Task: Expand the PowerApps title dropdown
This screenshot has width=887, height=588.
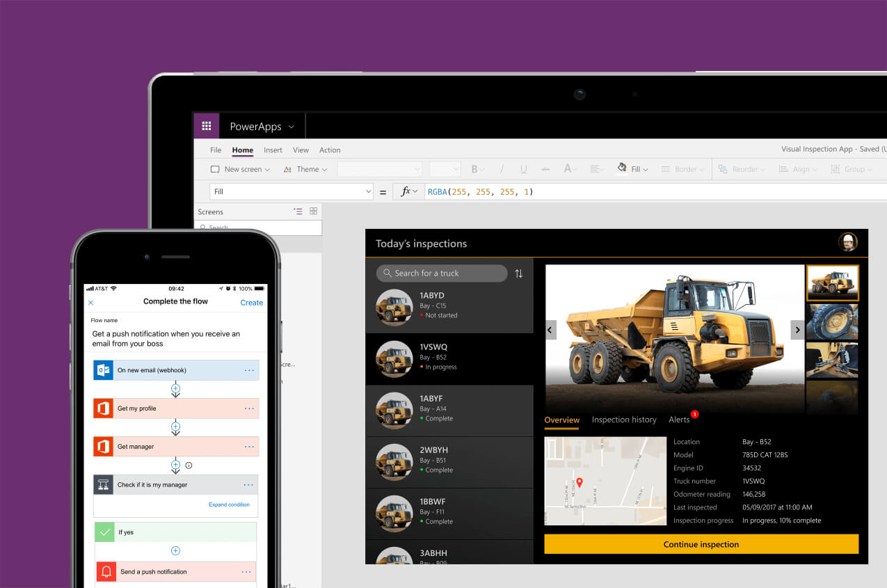Action: coord(291,127)
